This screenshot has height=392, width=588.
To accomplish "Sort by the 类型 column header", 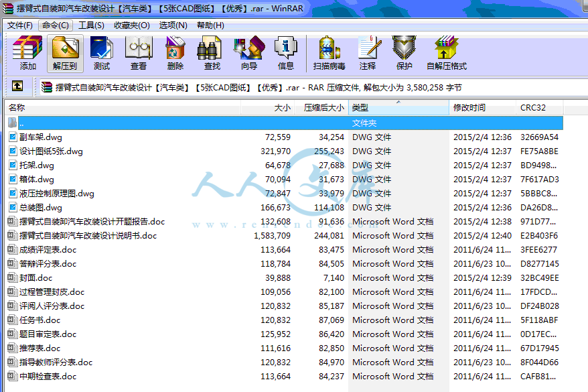I will [398, 108].
